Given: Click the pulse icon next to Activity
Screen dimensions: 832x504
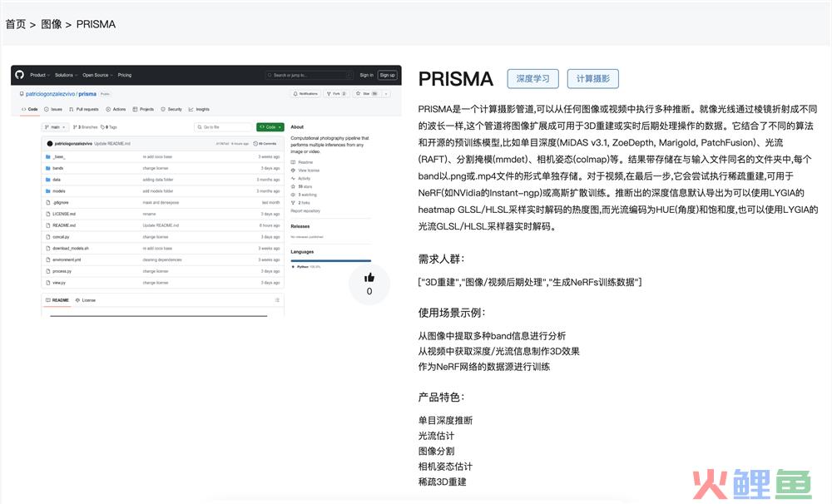Looking at the screenshot, I should [293, 178].
